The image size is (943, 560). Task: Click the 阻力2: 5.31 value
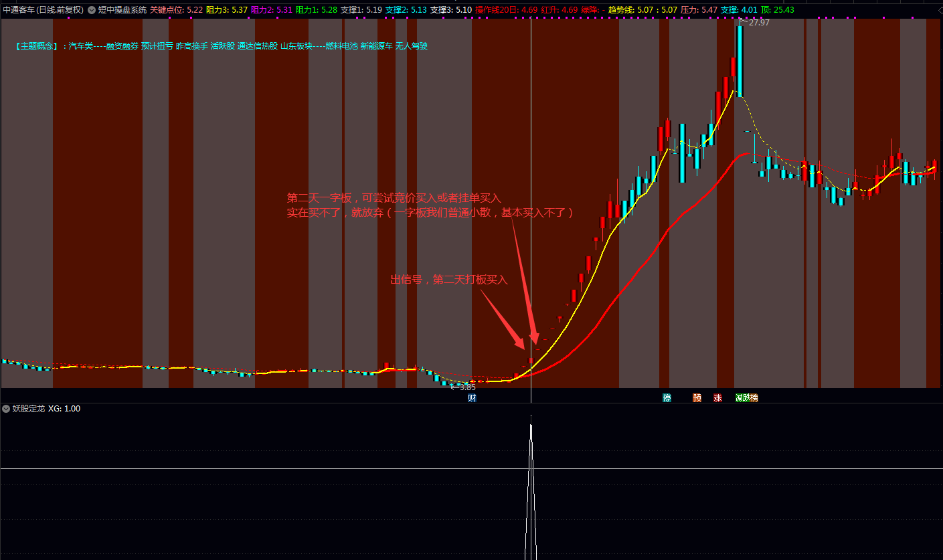pos(272,10)
